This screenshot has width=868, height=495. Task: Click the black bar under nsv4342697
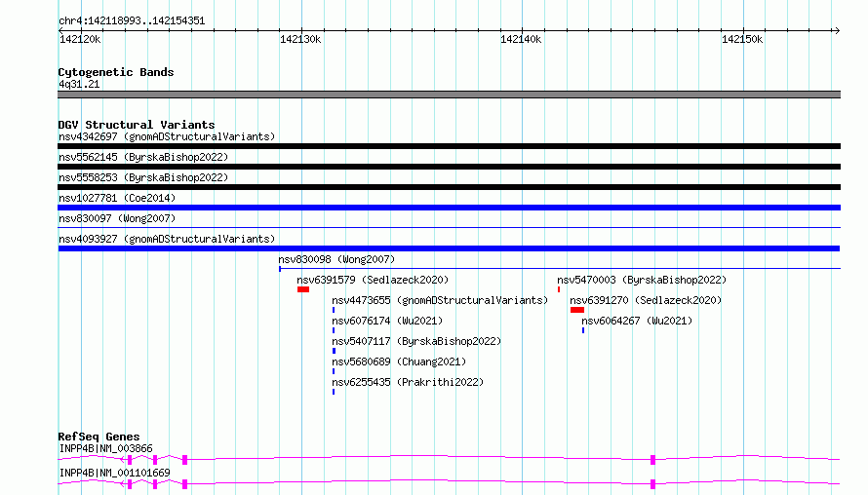pos(449,146)
